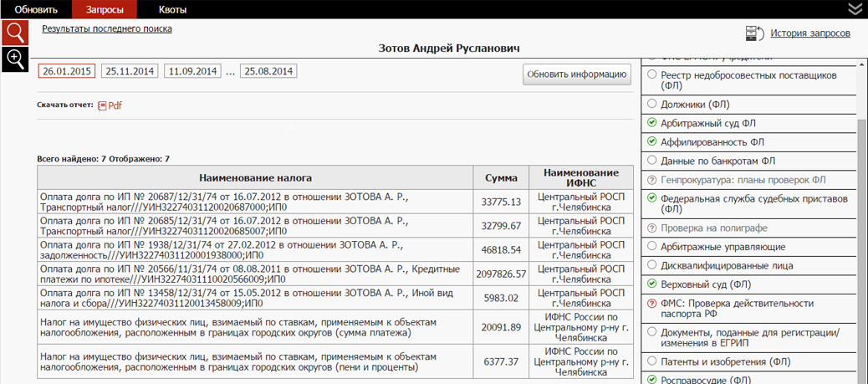Click the sum cell 5983.02
The width and height of the screenshot is (868, 384).
click(x=502, y=298)
